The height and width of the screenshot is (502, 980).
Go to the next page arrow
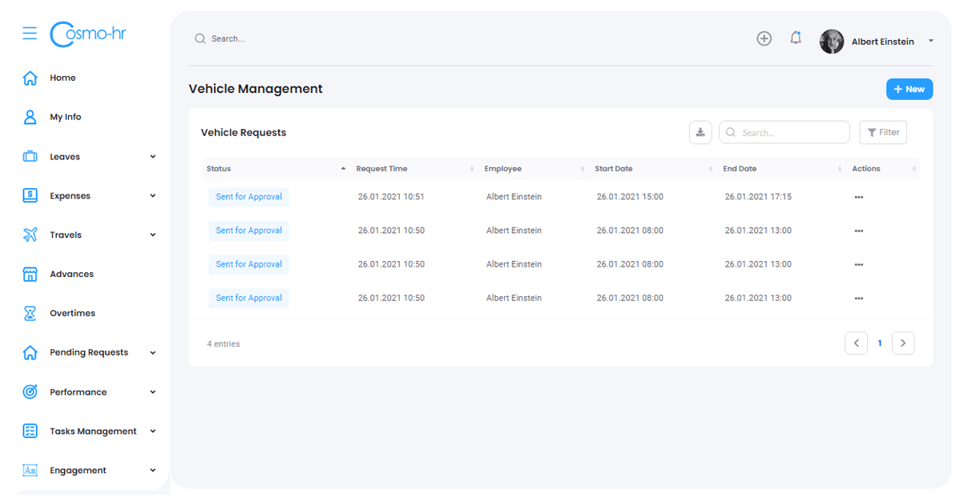[902, 343]
